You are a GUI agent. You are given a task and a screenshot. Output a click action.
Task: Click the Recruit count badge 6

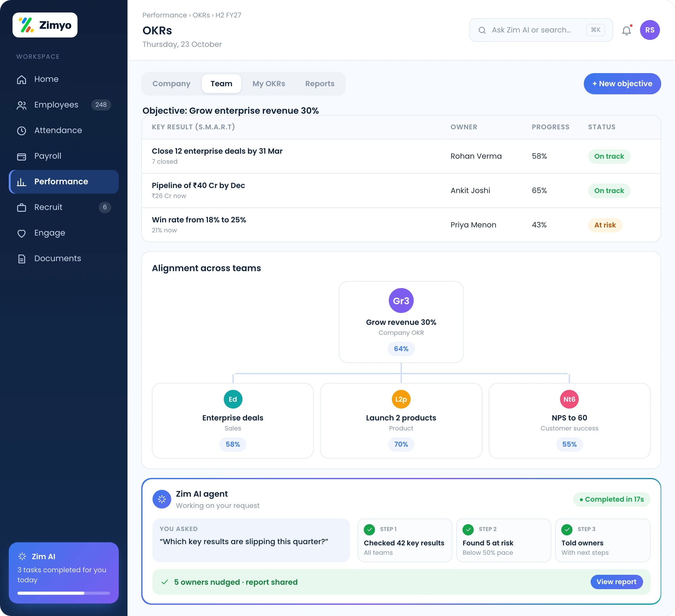105,207
